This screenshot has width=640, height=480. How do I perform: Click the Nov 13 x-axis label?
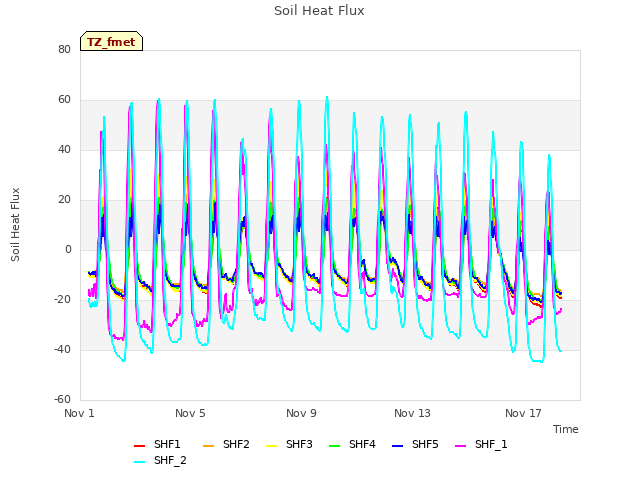pyautogui.click(x=412, y=413)
